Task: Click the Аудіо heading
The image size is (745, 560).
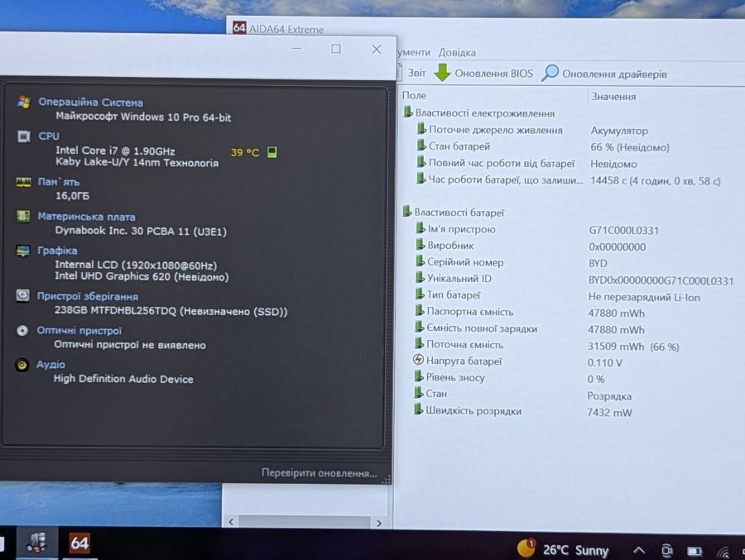Action: (50, 364)
